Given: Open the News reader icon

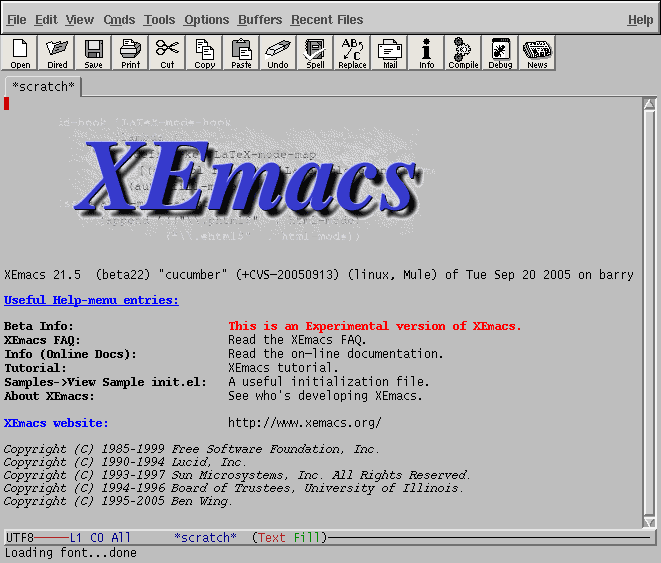Looking at the screenshot, I should click(537, 53).
